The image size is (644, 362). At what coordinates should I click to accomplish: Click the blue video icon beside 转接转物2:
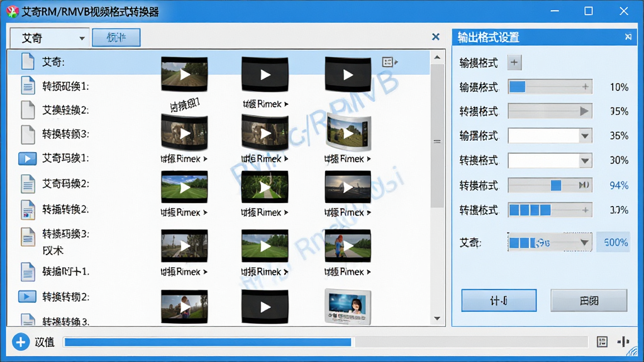27,297
